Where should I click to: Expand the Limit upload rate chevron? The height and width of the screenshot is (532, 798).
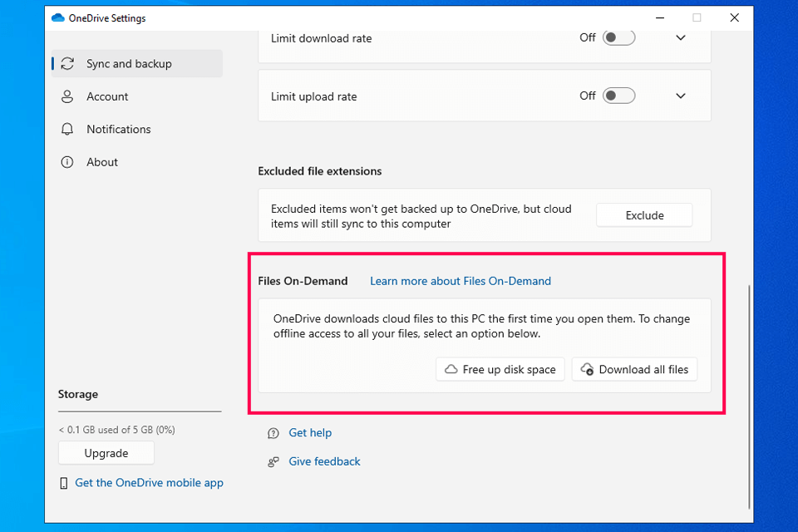point(681,96)
